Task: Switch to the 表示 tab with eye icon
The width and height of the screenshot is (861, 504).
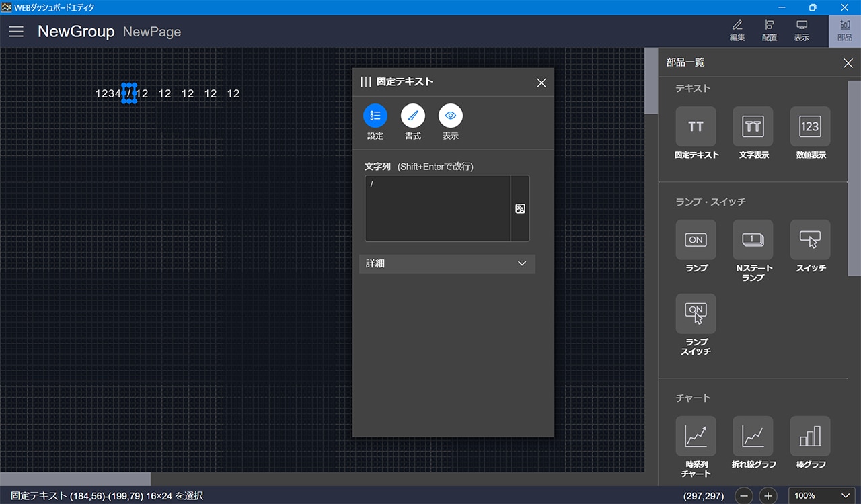Action: (451, 116)
